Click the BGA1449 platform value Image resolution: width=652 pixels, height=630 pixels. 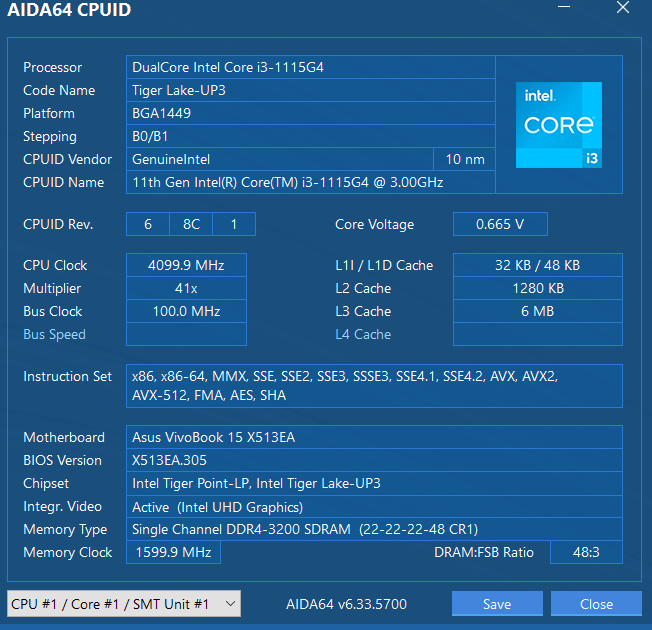311,113
